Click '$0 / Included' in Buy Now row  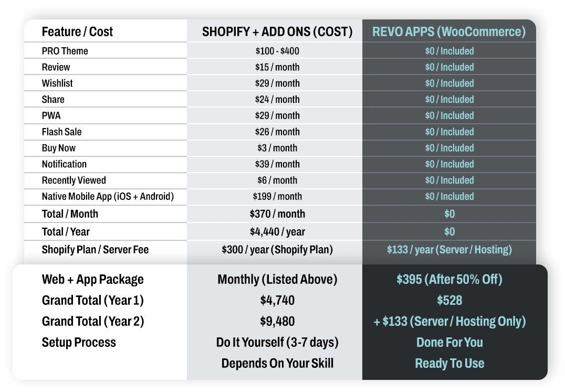click(x=449, y=148)
